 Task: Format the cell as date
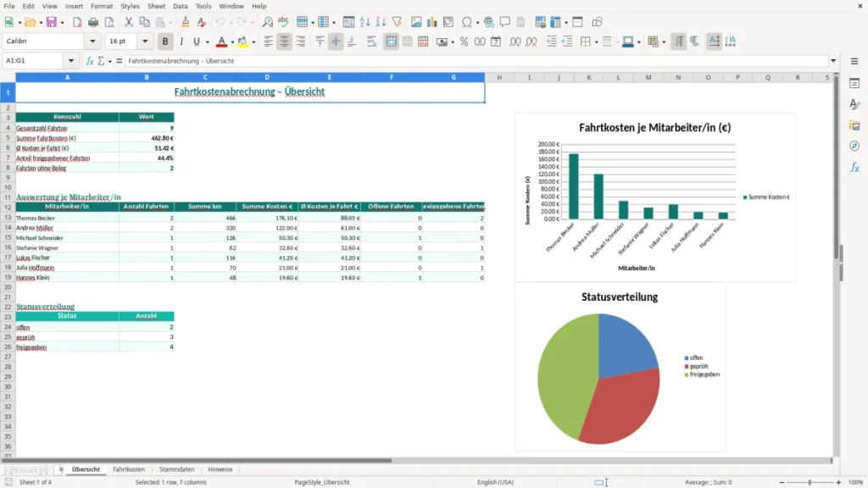click(496, 42)
